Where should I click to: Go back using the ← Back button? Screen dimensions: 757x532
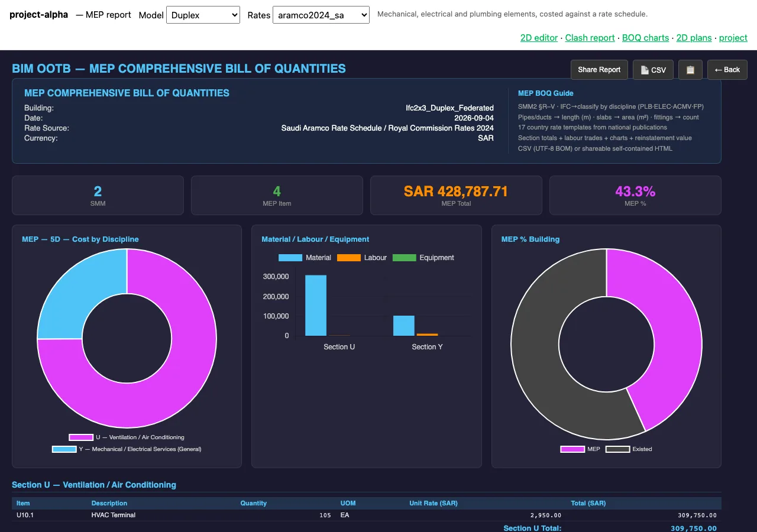[727, 70]
